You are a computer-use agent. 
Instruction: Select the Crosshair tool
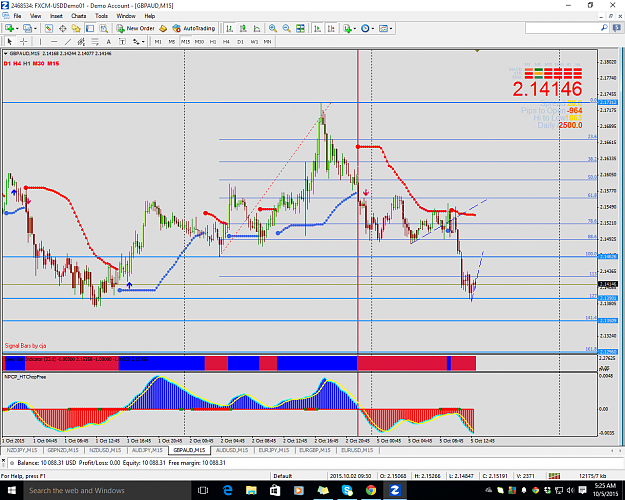point(24,41)
